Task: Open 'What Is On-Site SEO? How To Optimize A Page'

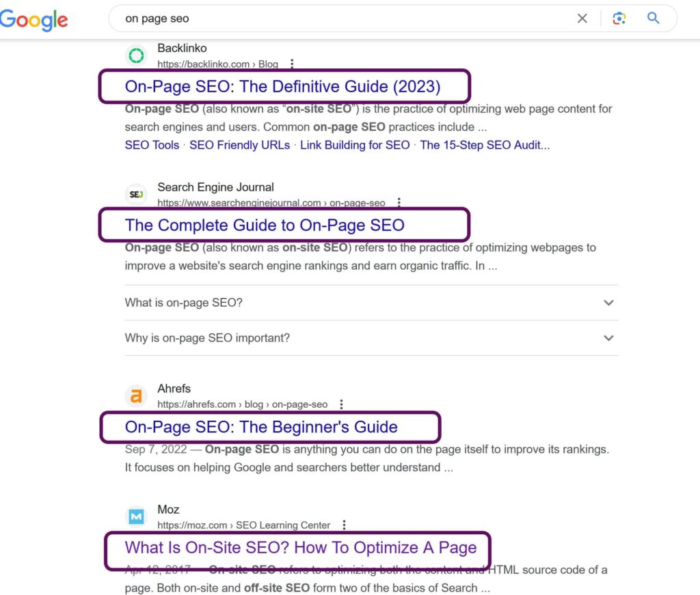Action: pyautogui.click(x=301, y=548)
